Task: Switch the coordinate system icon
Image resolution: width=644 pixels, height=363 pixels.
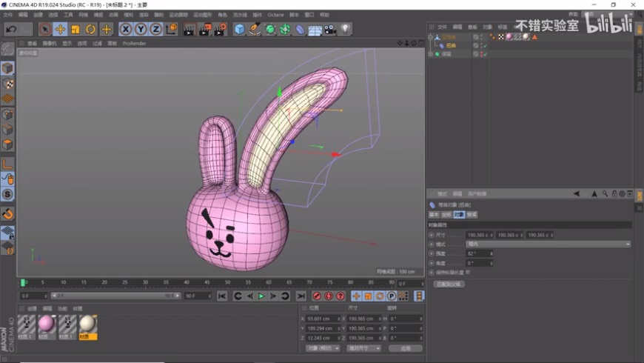Action: tap(171, 29)
